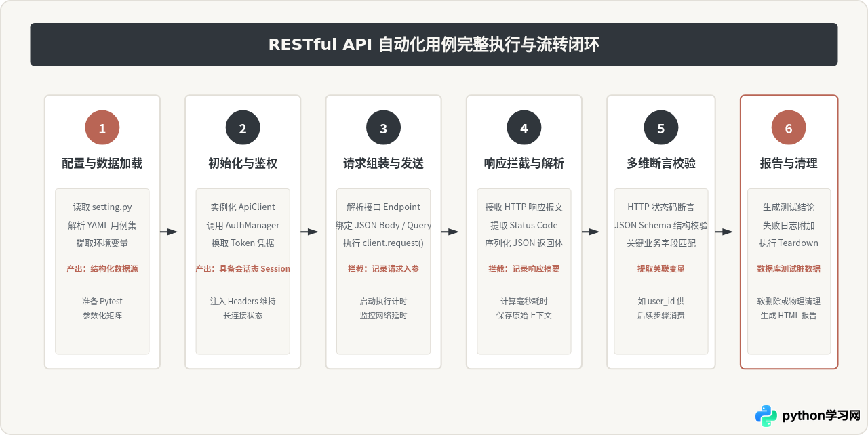Click the title "RESTful API 自动化用例完整执行与流转闭环"
The image size is (868, 435).
[433, 45]
